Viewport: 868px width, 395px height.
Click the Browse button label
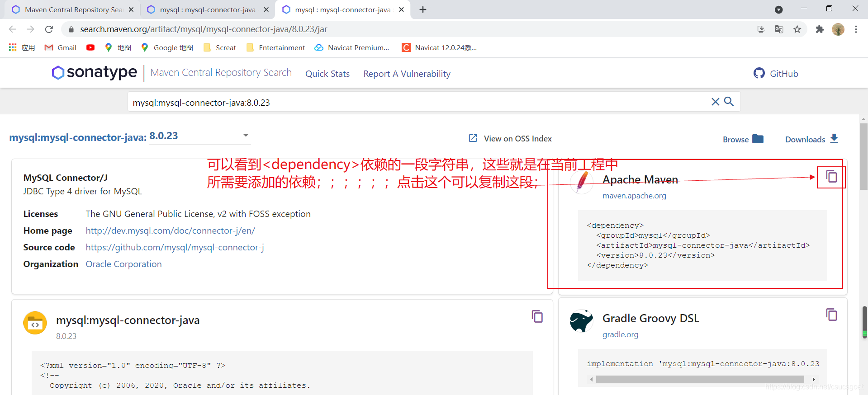tap(735, 140)
